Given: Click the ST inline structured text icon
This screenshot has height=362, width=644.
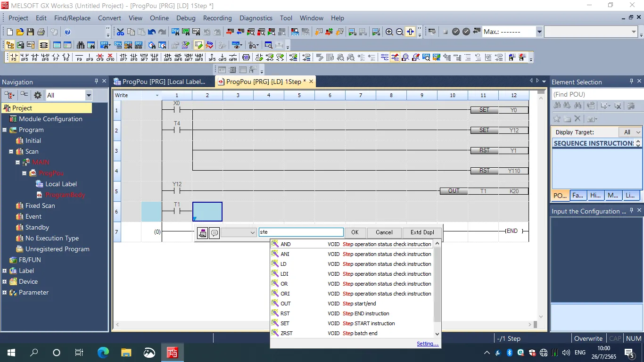Looking at the screenshot, I should pos(246,58).
